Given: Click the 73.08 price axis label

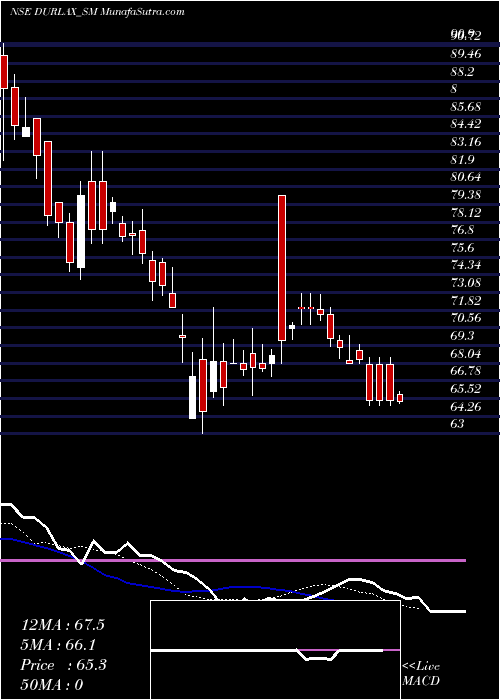Looking at the screenshot, I should (x=466, y=283).
